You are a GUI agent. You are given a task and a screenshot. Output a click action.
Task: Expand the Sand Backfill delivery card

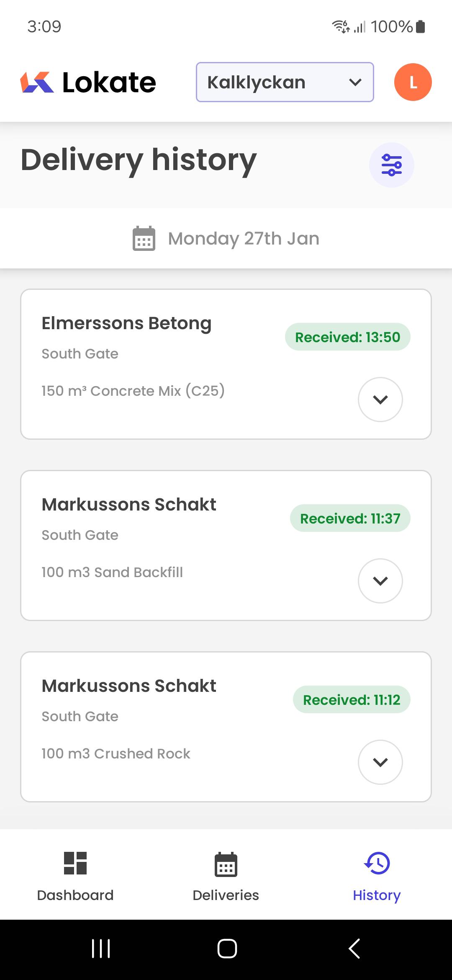click(380, 581)
